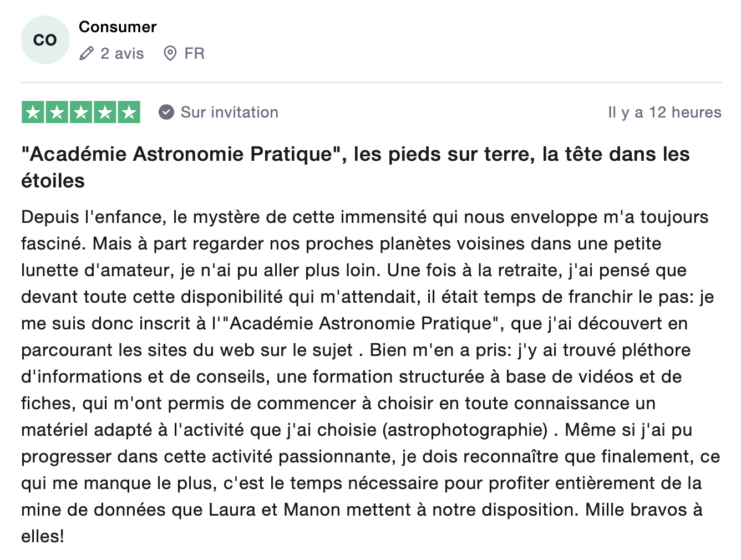Click the location pin icon

coord(170,54)
